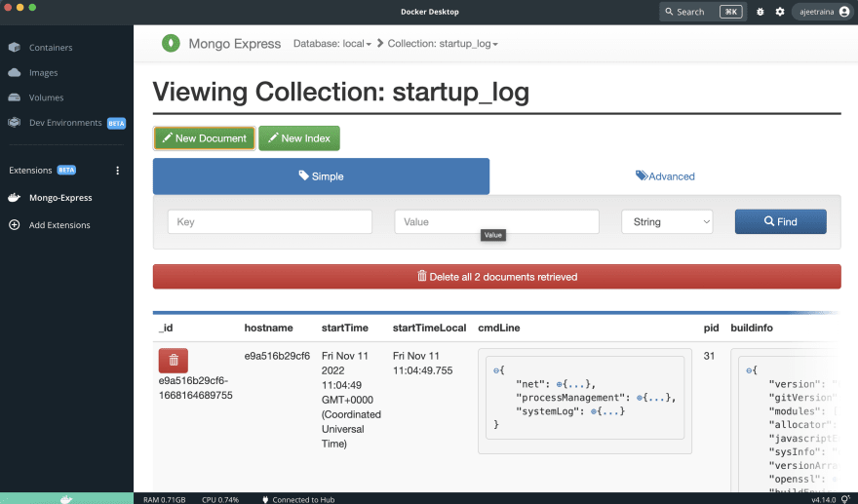The image size is (858, 504).
Task: Click the New Index button
Action: point(299,138)
